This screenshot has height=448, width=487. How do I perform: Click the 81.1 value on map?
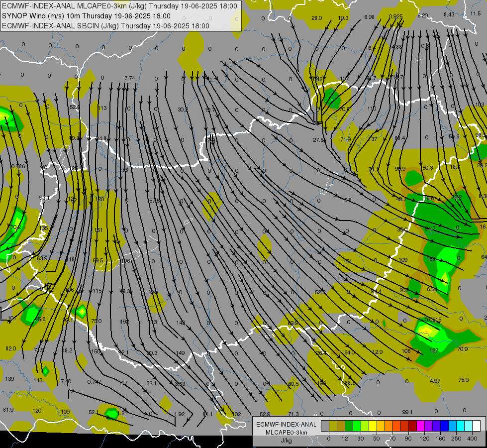[207, 415]
